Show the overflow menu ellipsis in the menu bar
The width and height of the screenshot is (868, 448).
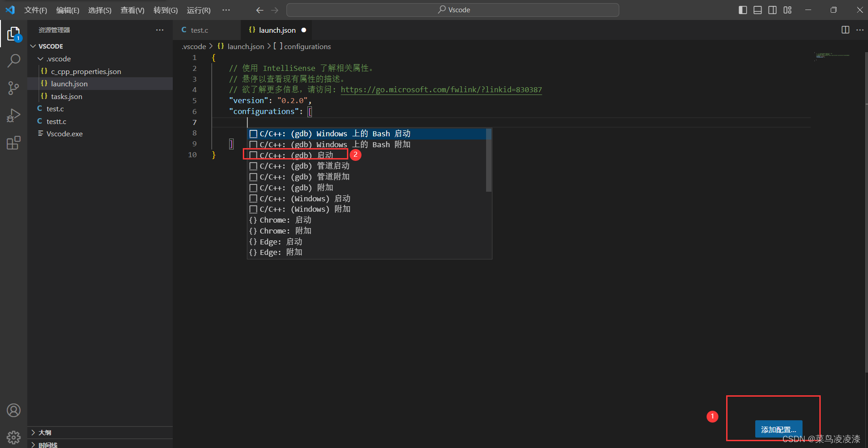[x=226, y=10]
